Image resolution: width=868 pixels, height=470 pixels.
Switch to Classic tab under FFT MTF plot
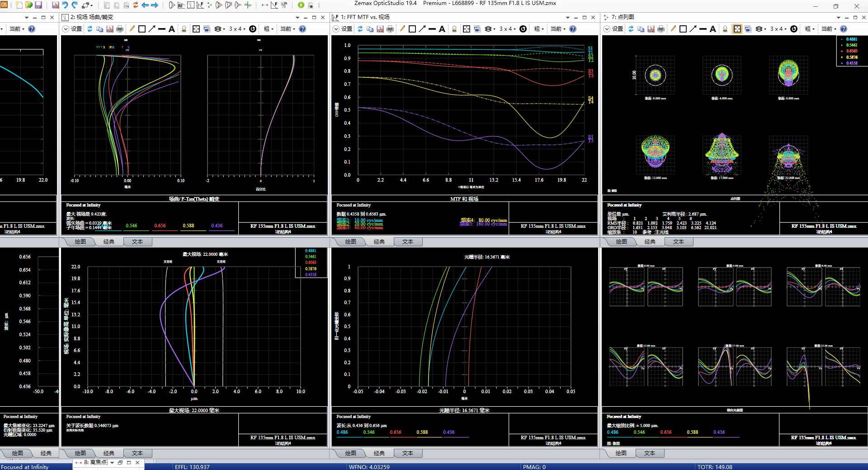[379, 242]
